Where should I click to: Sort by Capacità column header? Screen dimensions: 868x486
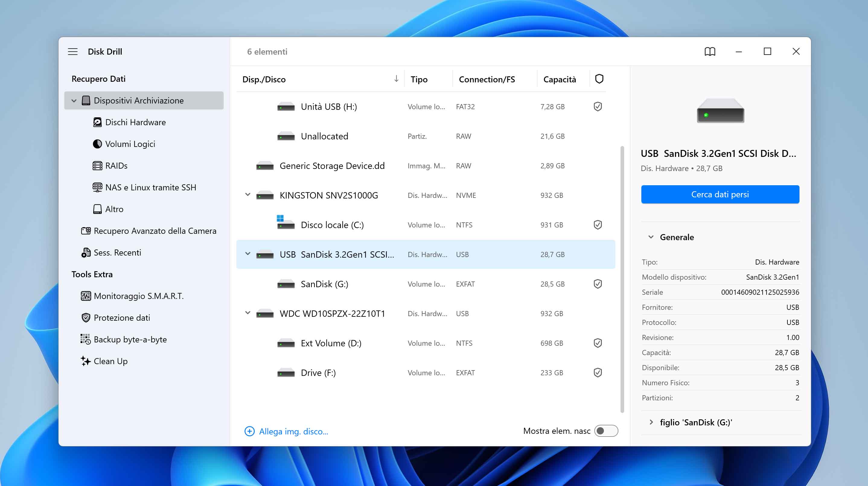(559, 79)
